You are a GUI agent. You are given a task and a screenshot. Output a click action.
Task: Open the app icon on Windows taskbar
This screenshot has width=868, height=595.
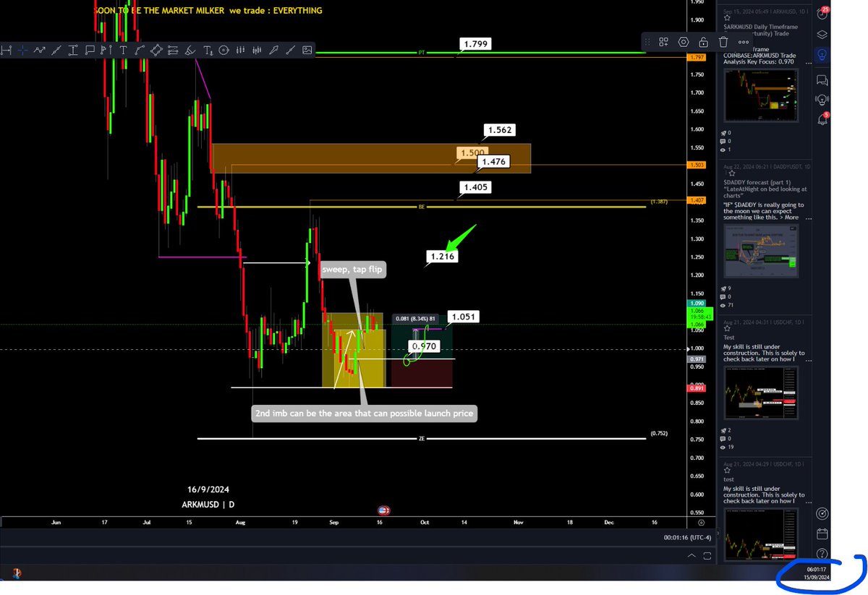tap(16, 573)
